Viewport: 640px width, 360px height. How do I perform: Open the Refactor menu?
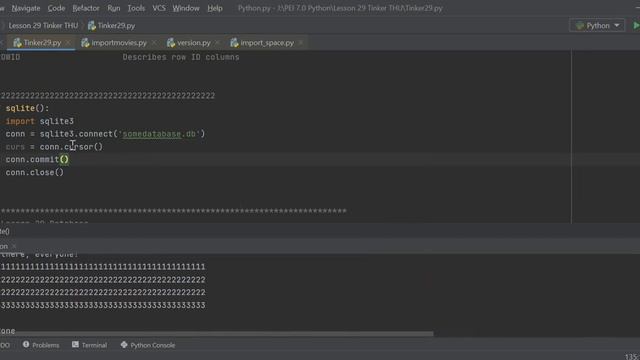coord(86,8)
